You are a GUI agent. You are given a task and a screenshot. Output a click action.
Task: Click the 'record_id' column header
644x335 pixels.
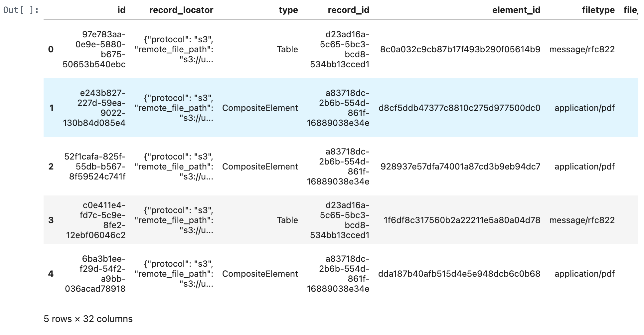coord(348,10)
